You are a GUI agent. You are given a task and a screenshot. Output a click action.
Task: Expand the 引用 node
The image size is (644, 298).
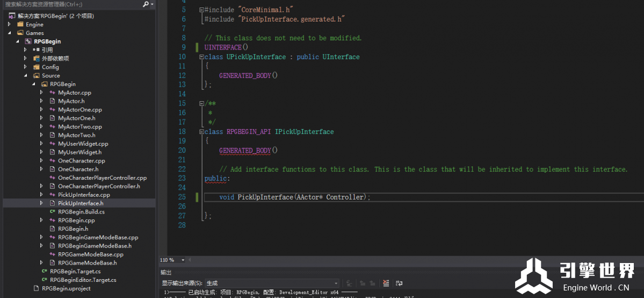25,50
